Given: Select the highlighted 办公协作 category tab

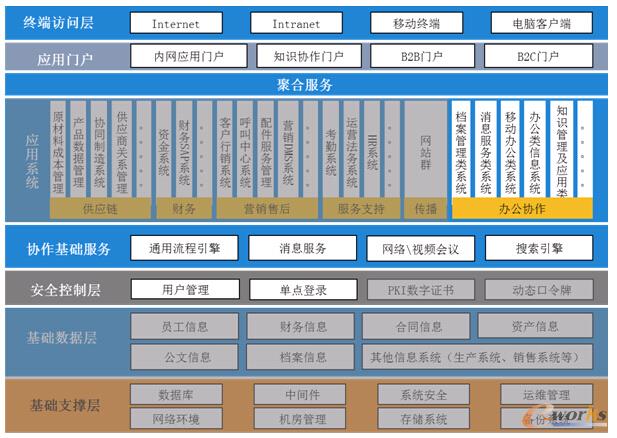Looking at the screenshot, I should (x=521, y=209).
